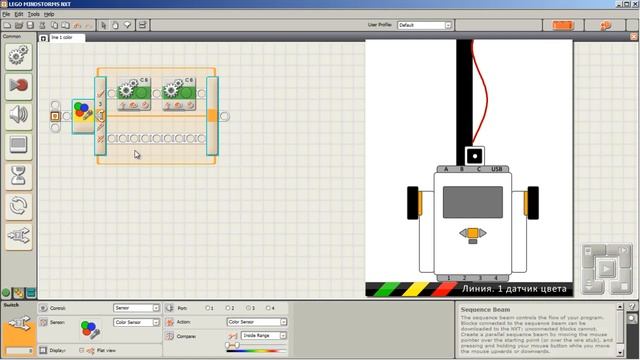640x360 pixels.
Task: Open the Action dropdown showing Color Sensor
Action: coord(257,322)
